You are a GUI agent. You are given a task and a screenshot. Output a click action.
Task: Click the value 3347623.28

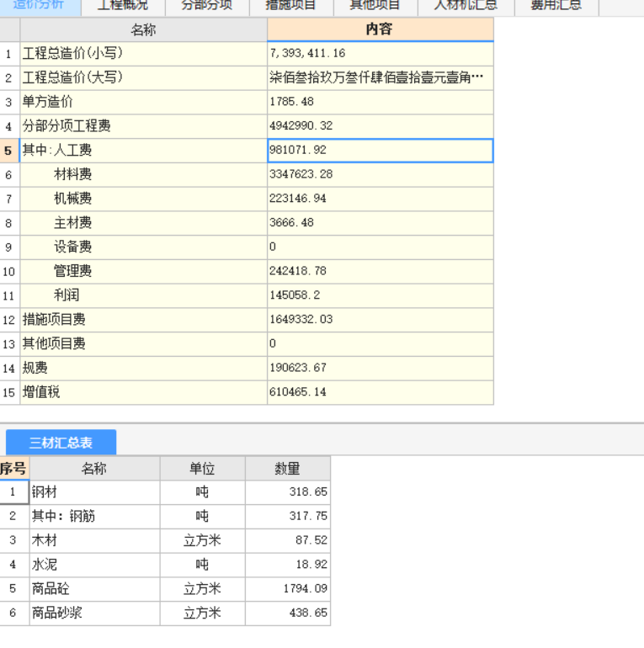(x=381, y=175)
